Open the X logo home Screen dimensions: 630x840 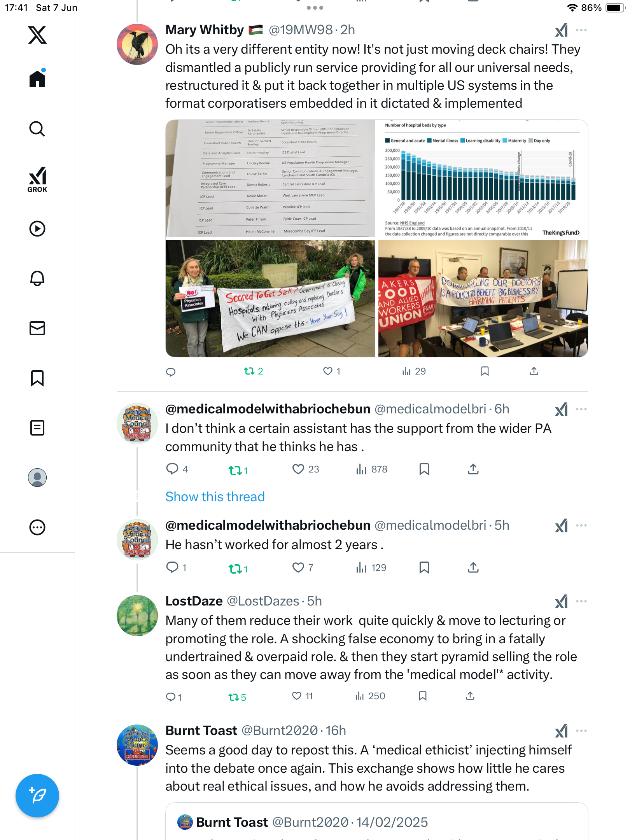37,35
